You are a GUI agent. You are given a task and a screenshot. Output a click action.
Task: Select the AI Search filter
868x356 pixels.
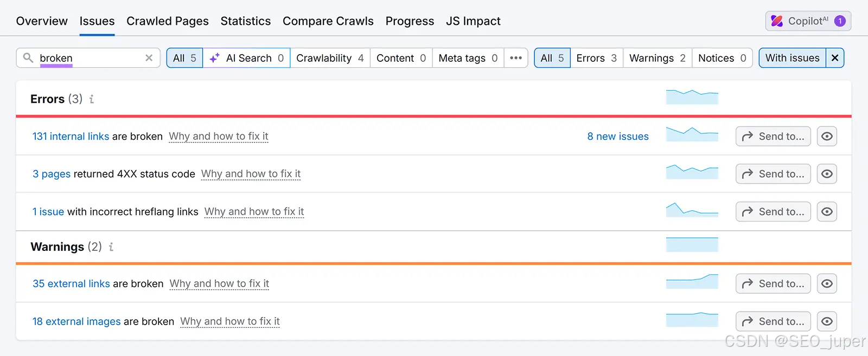tap(247, 58)
